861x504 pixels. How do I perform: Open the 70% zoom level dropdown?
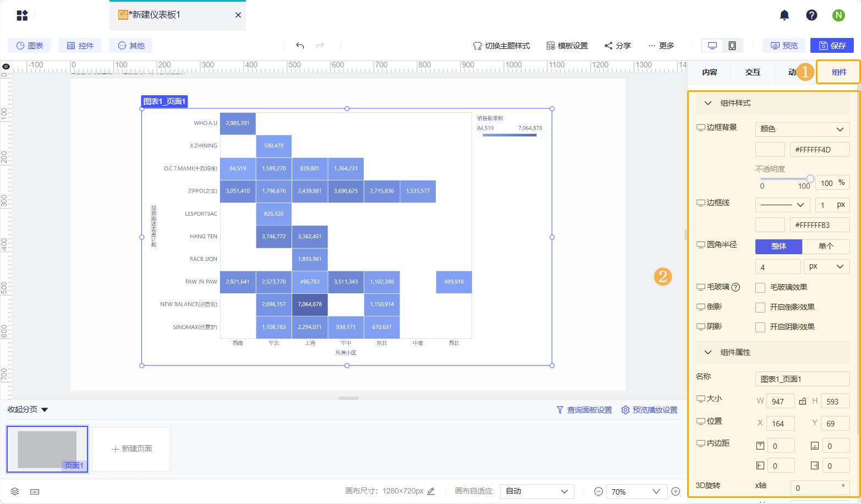tap(635, 491)
